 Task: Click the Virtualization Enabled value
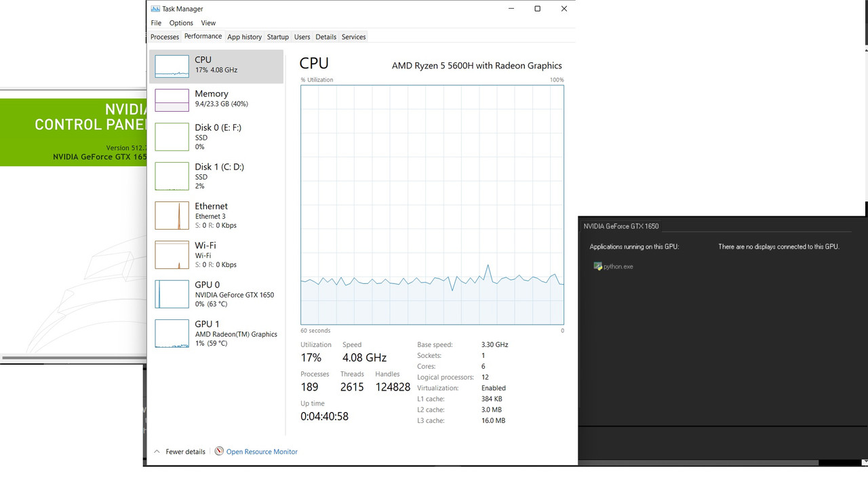[x=494, y=388]
